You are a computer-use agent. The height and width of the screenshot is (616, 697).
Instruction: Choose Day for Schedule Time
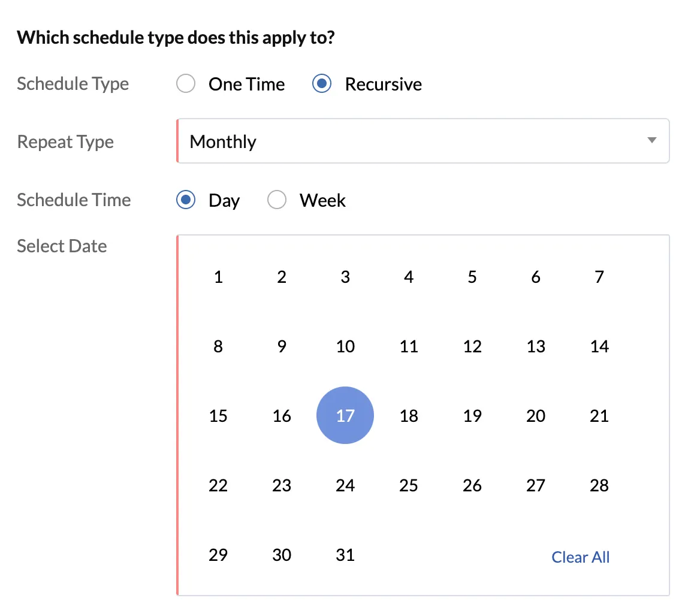tap(186, 200)
